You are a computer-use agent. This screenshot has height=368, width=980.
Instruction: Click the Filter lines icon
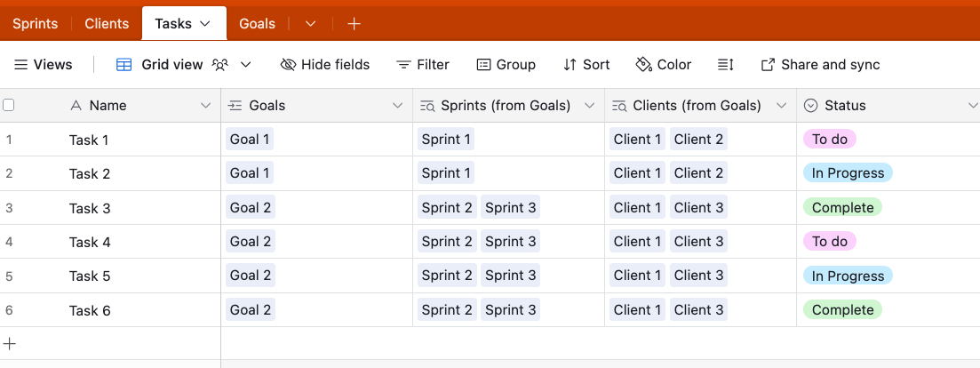point(403,64)
